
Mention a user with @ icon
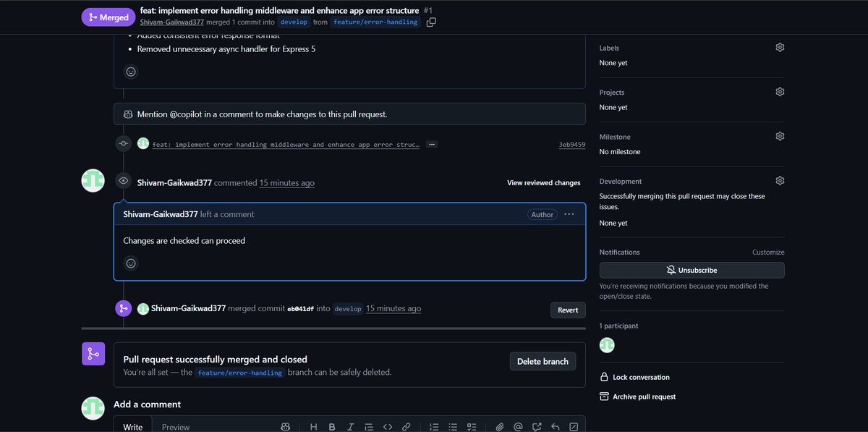coord(518,427)
